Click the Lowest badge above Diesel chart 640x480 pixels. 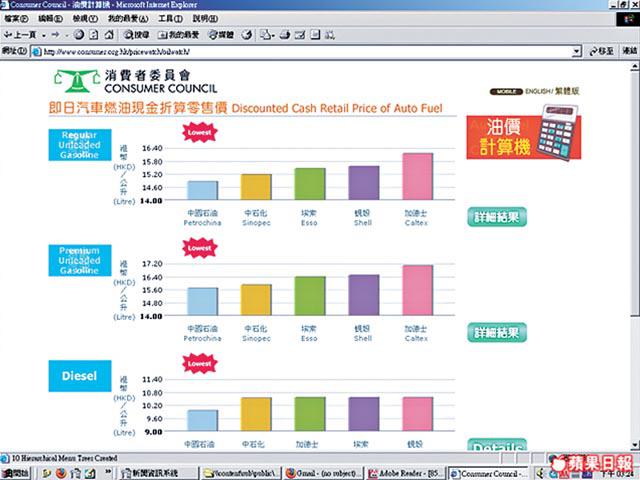click(x=200, y=363)
